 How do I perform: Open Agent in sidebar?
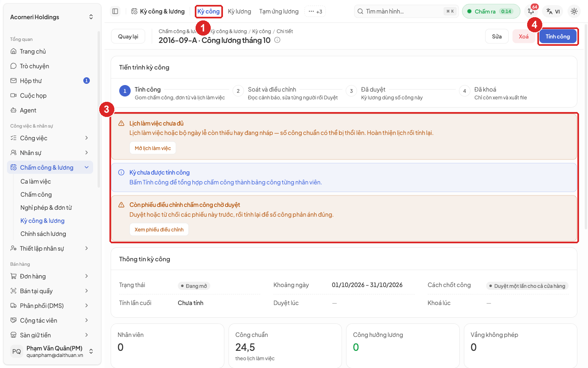point(50,110)
